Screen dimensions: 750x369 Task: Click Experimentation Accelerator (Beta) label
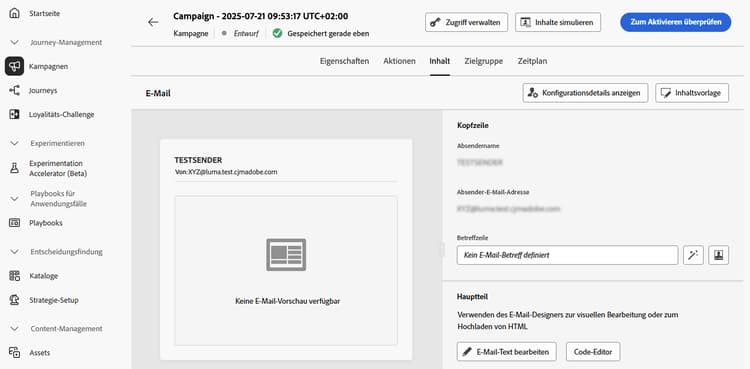(x=58, y=168)
